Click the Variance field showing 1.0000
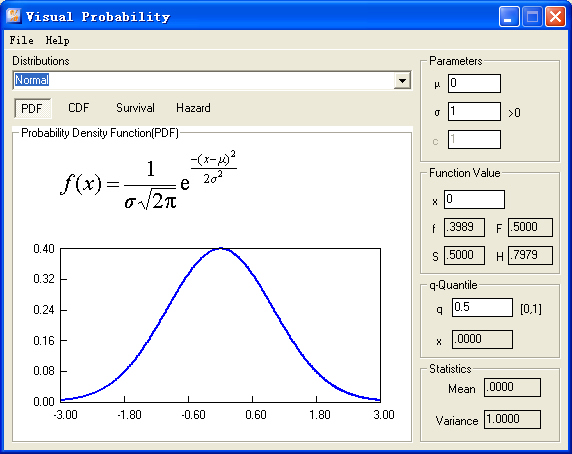572x454 pixels. [x=512, y=419]
